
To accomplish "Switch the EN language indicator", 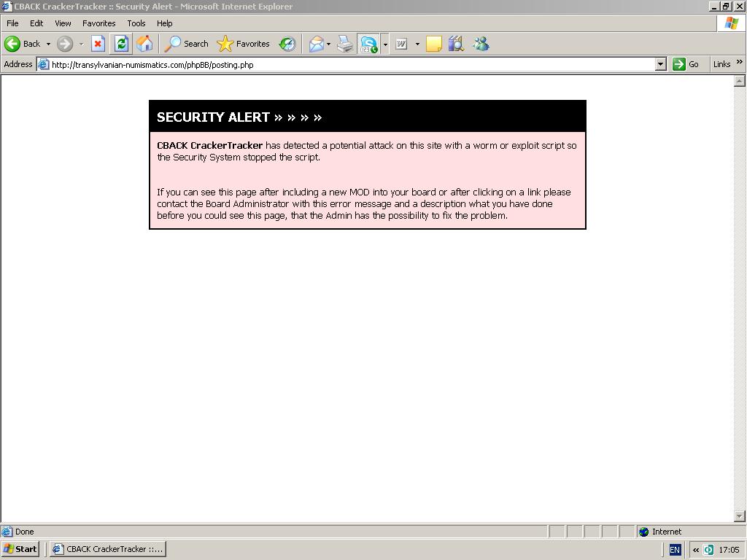I will click(x=675, y=550).
